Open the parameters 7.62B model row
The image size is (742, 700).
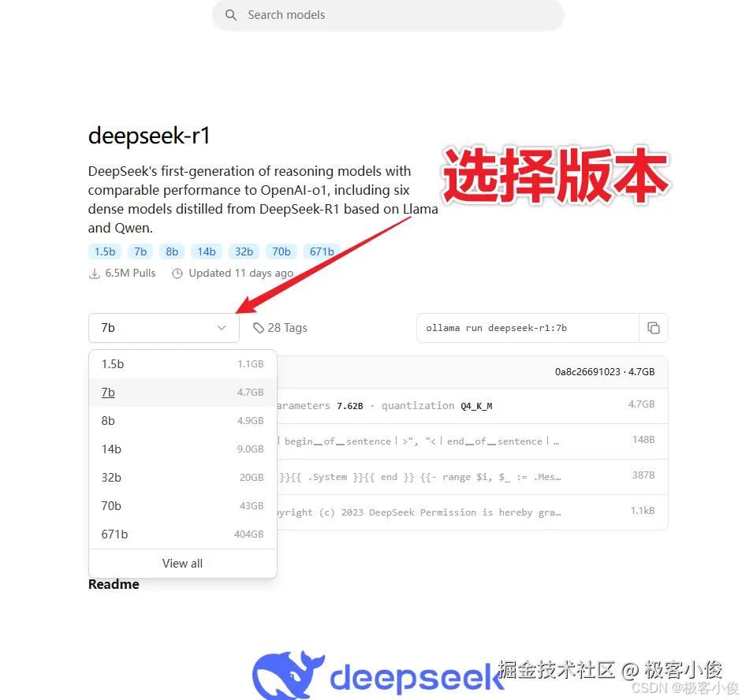[472, 406]
